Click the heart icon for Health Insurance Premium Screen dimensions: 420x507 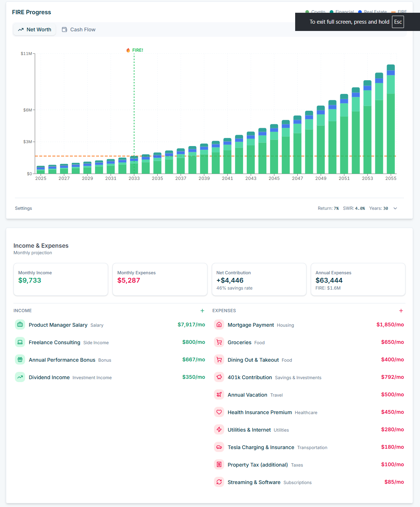tap(219, 412)
